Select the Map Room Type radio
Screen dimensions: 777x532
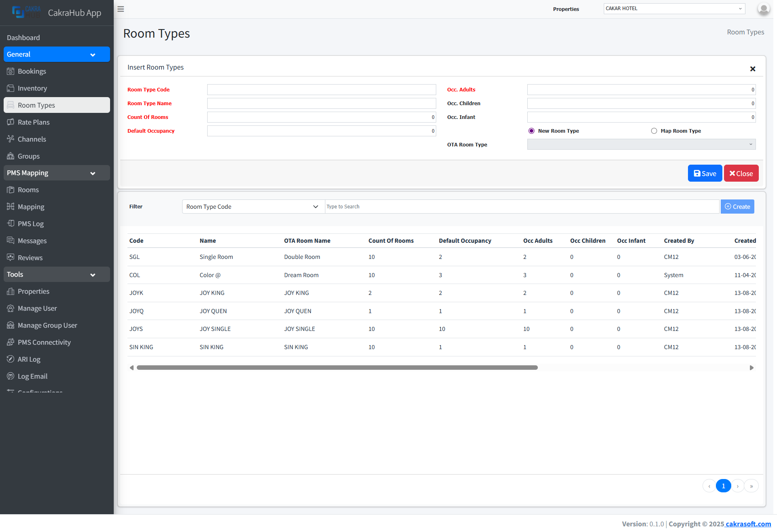click(654, 131)
